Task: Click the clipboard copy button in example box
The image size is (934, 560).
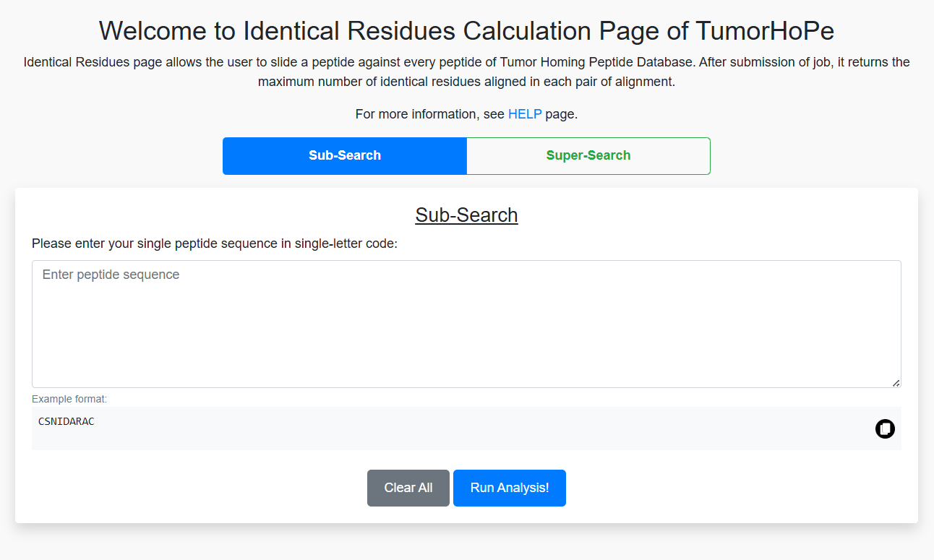Action: 885,428
